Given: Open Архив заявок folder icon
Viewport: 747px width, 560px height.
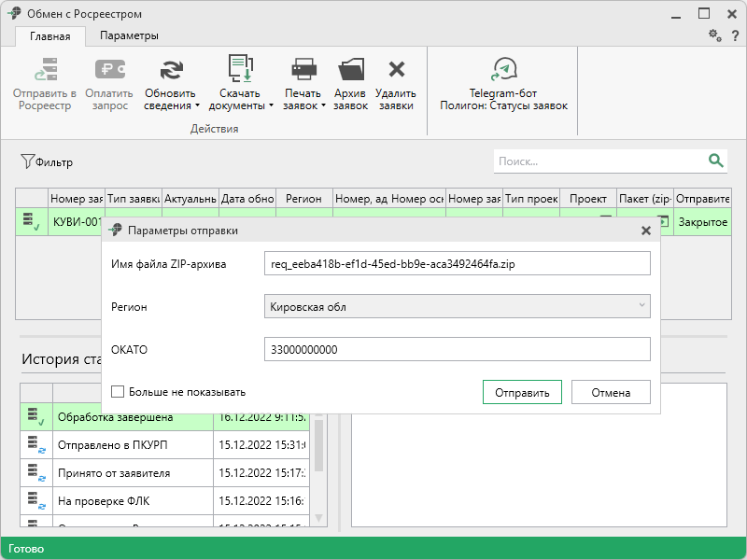Looking at the screenshot, I should point(351,70).
